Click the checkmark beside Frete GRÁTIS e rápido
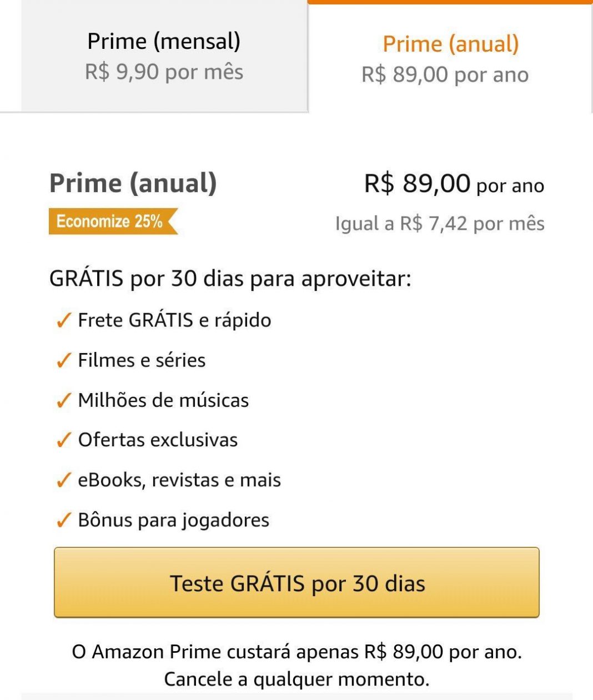This screenshot has width=593, height=700. (64, 320)
